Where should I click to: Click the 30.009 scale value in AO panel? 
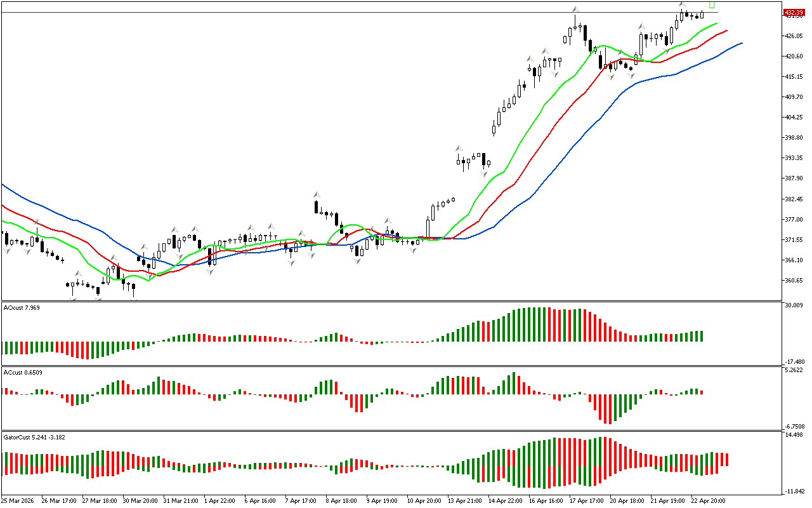[794, 305]
